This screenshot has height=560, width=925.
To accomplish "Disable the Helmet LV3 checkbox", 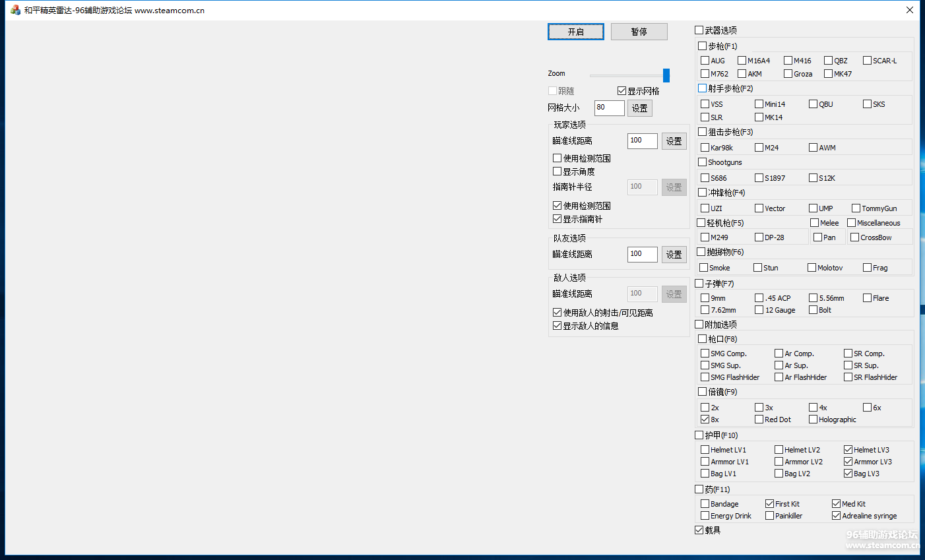I will click(848, 450).
